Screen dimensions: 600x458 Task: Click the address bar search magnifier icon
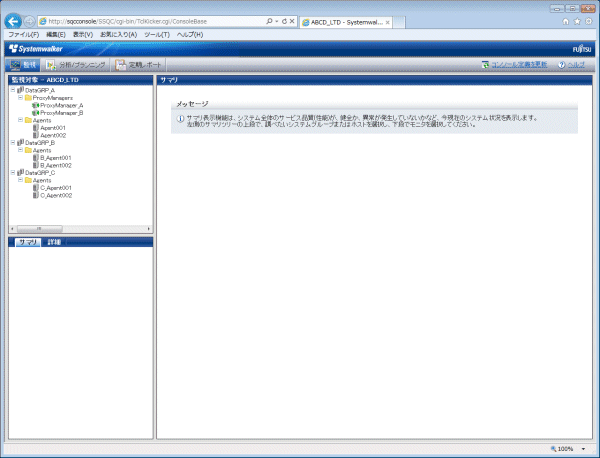(x=269, y=21)
